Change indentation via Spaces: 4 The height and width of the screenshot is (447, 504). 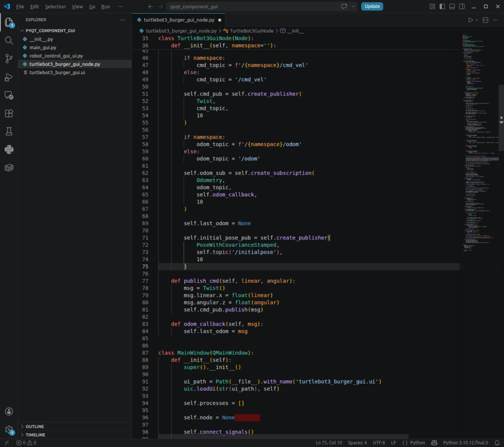[357, 443]
